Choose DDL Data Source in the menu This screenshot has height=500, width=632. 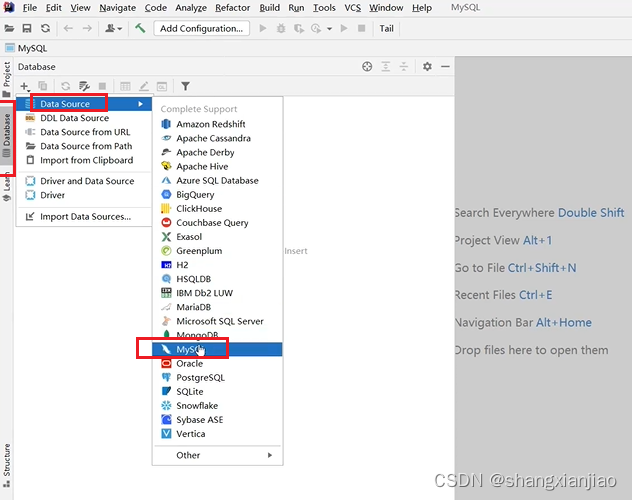[x=84, y=118]
